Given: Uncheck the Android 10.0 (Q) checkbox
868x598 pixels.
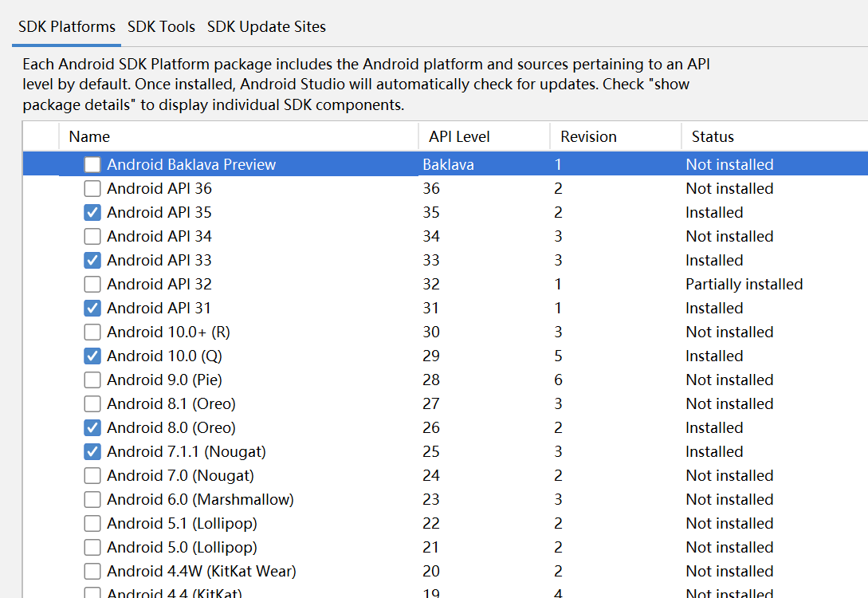Looking at the screenshot, I should (92, 356).
